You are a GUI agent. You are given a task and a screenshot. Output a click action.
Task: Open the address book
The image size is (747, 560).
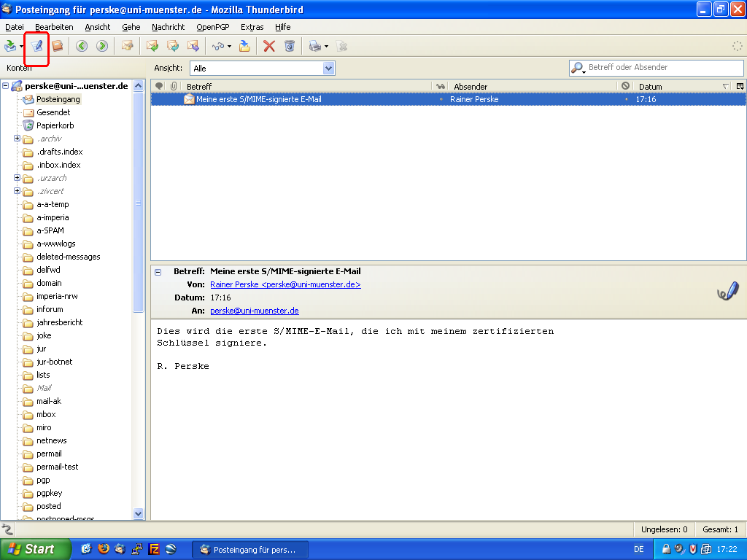[57, 46]
